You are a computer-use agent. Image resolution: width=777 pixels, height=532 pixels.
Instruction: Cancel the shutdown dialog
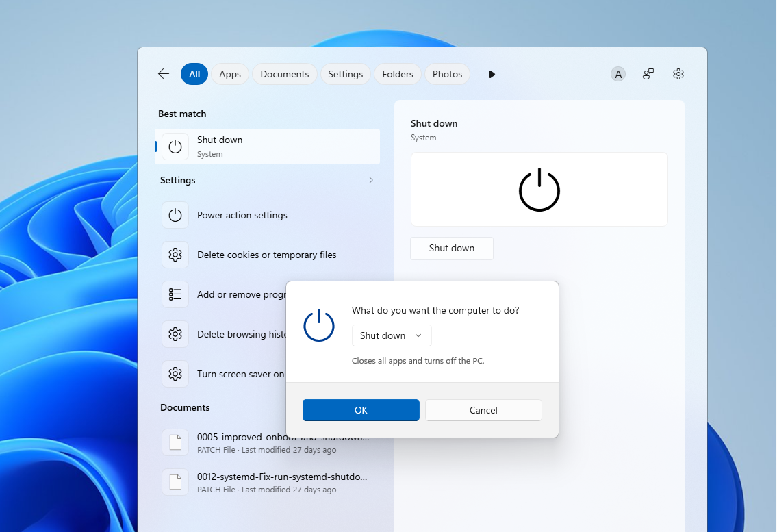pos(483,410)
